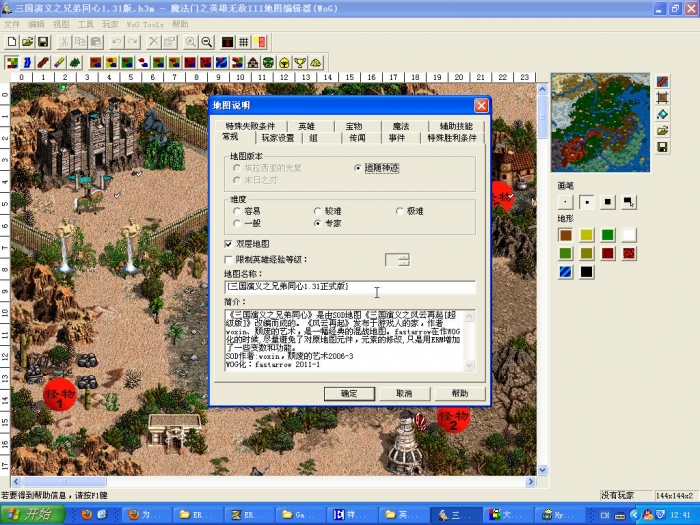
Task: Select the eraser tool
Action: tap(59, 62)
